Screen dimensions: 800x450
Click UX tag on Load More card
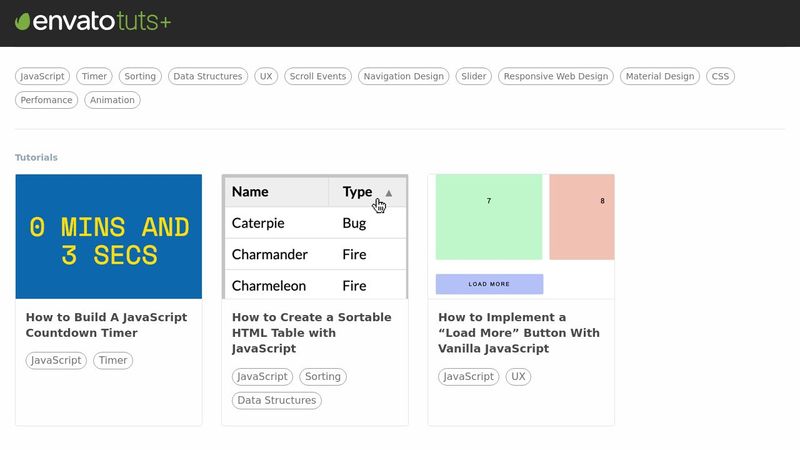tap(518, 377)
